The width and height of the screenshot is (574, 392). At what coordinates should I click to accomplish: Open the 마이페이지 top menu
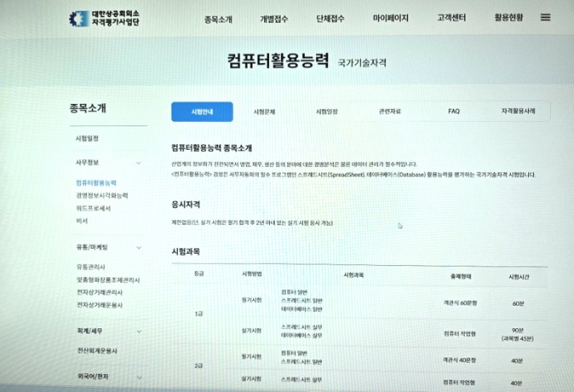tap(390, 18)
